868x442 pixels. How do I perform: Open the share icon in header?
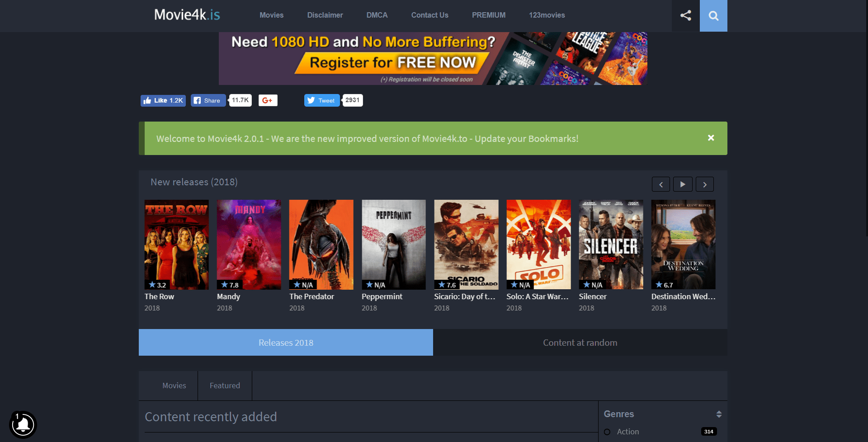[685, 15]
